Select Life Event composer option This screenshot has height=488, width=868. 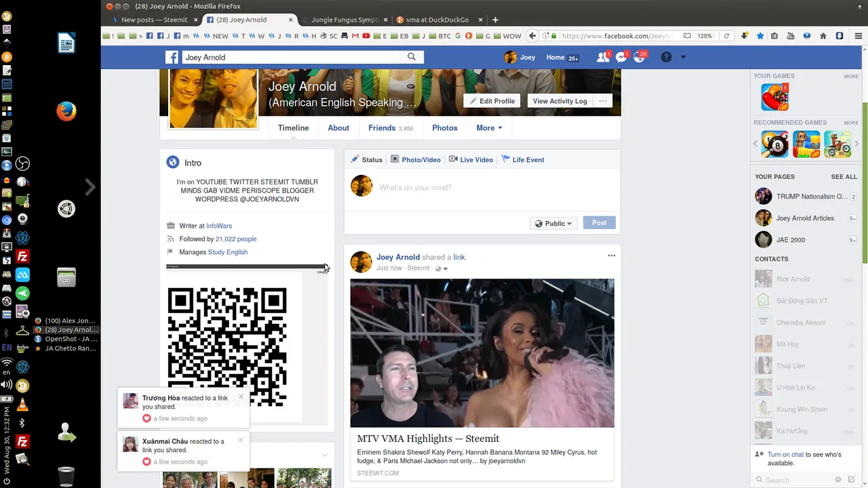click(522, 159)
